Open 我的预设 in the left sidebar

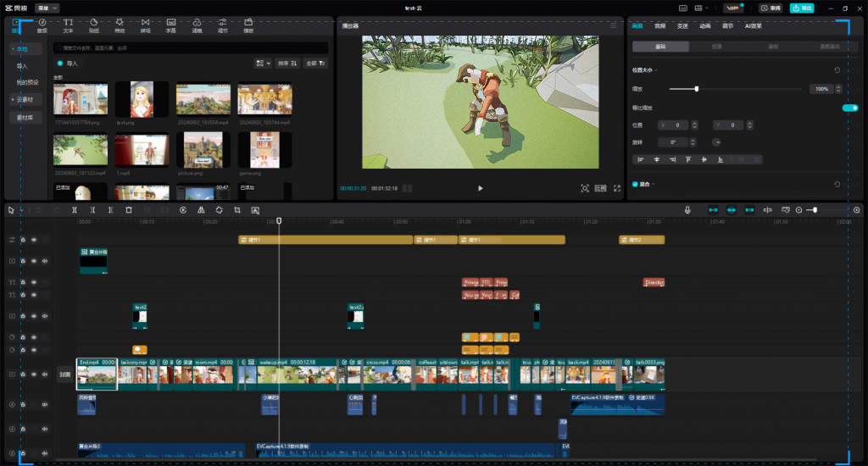coord(28,82)
